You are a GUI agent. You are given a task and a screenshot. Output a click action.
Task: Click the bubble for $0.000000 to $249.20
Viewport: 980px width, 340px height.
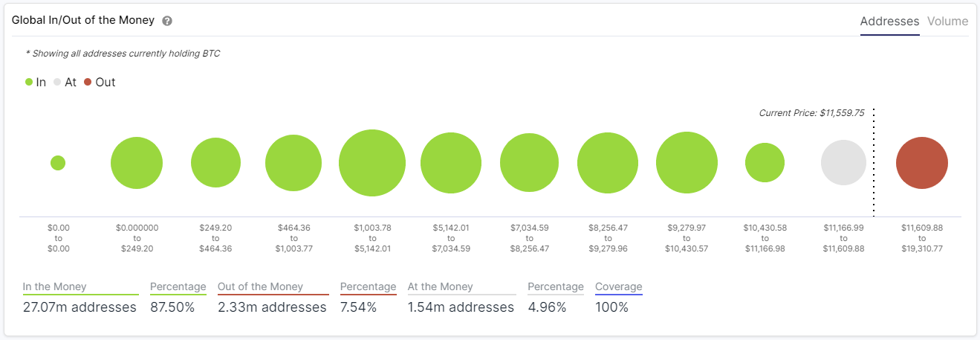click(x=137, y=163)
